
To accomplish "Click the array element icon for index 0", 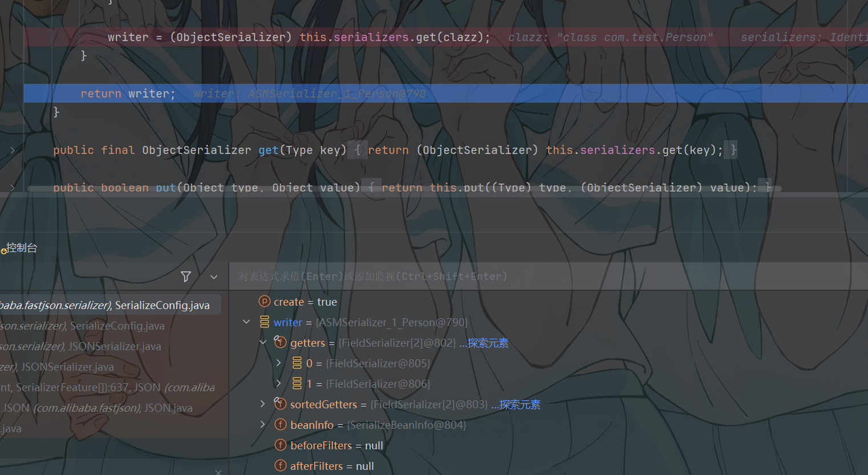I will (x=297, y=363).
